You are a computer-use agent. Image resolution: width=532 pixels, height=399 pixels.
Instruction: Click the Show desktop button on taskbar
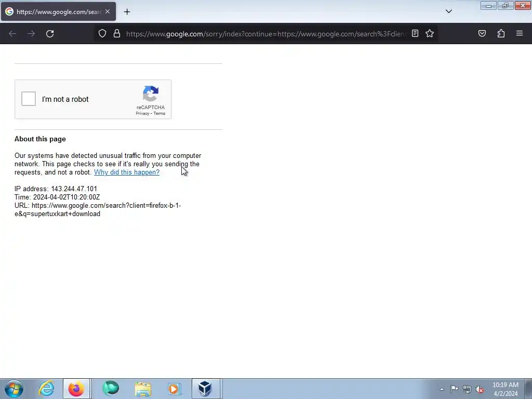[528, 389]
